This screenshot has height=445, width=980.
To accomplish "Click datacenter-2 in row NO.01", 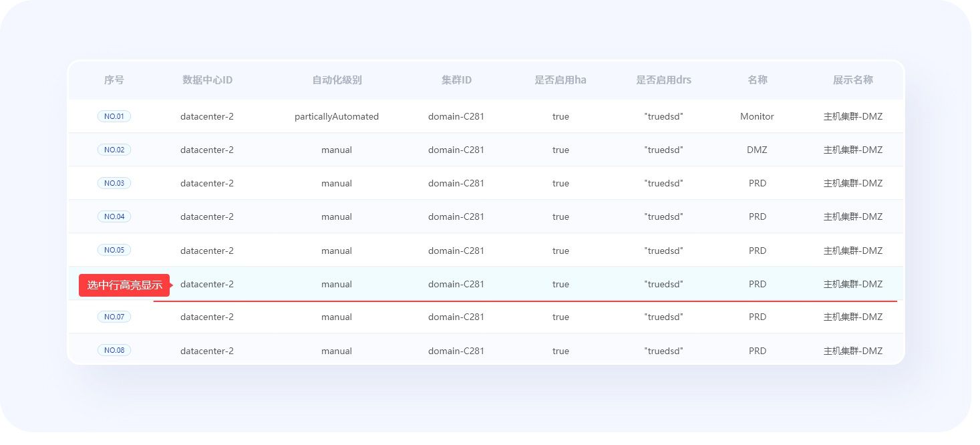I will [x=207, y=116].
